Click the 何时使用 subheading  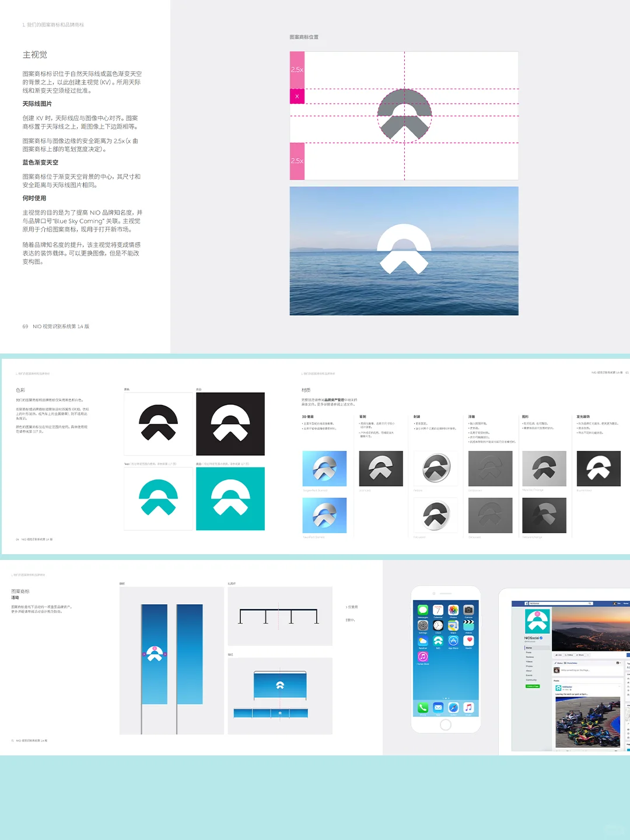click(x=34, y=198)
